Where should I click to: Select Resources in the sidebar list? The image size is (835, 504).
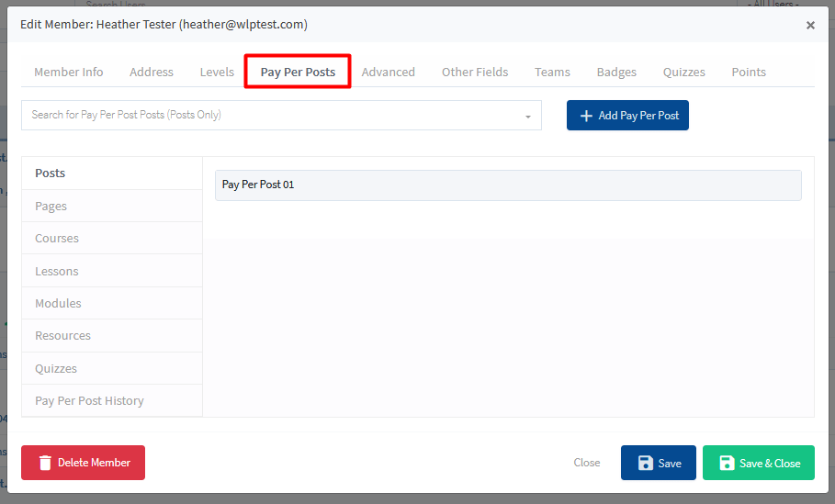coord(112,336)
